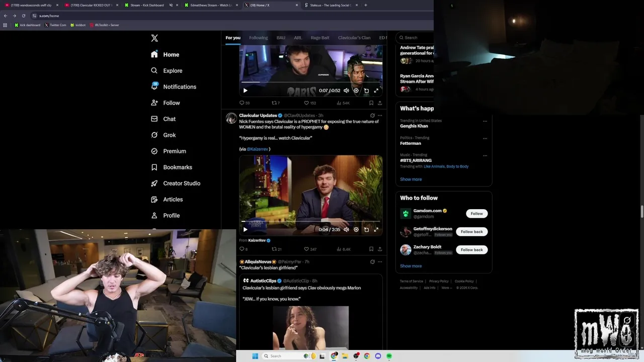Open the Windows Start menu
The width and height of the screenshot is (644, 362).
click(x=255, y=356)
